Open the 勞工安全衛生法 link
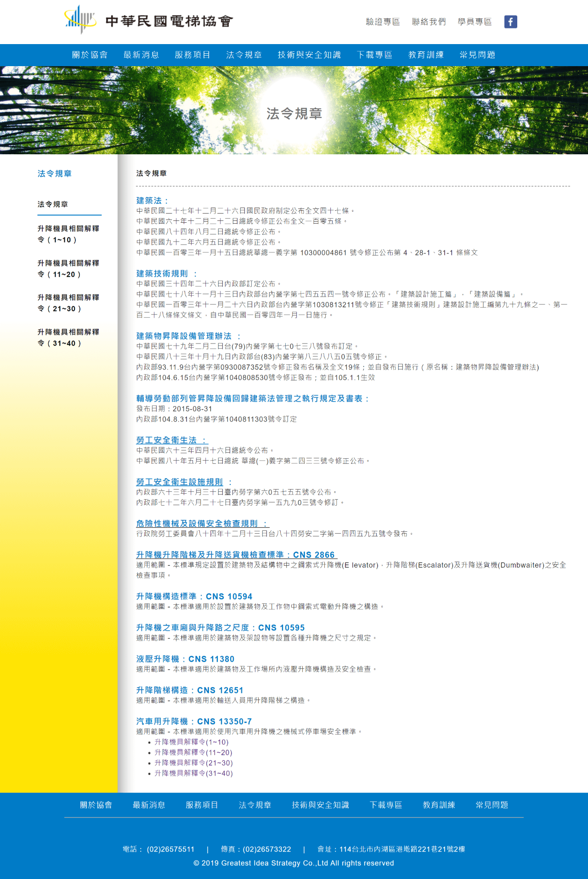 click(x=172, y=440)
